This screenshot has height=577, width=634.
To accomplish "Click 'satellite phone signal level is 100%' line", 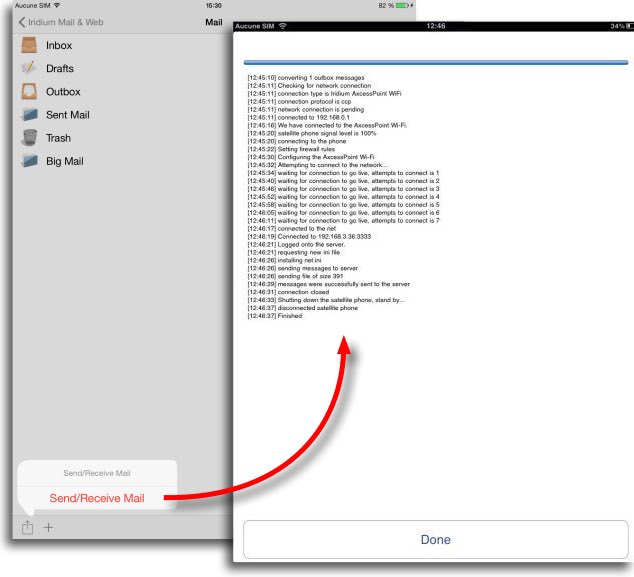I will [312, 133].
